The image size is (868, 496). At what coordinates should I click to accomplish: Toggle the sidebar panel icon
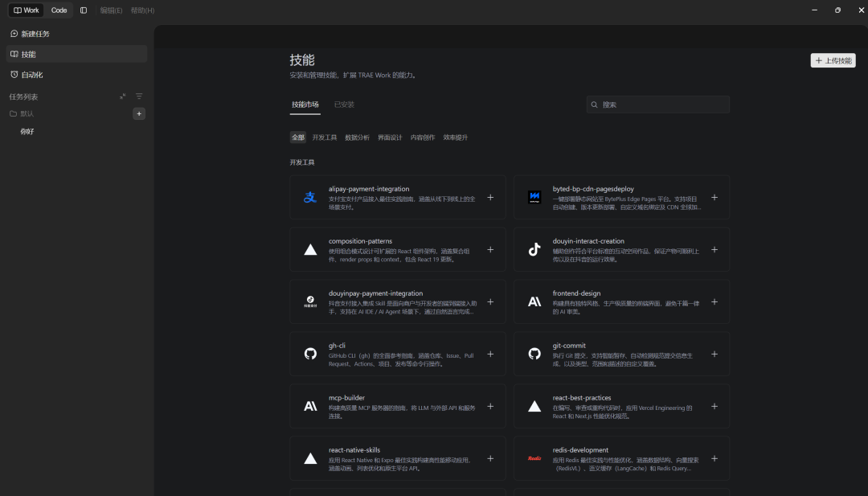pyautogui.click(x=84, y=10)
